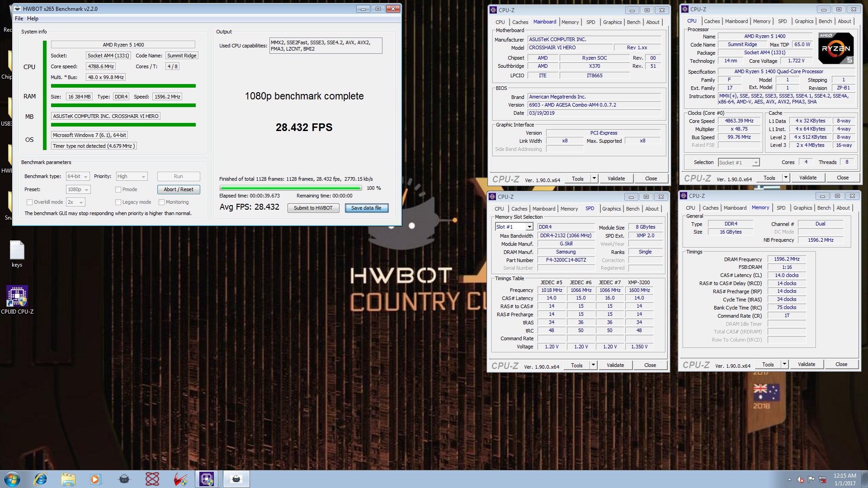868x488 pixels.
Task: Open Action Center flag tray icon
Action: coord(811,479)
